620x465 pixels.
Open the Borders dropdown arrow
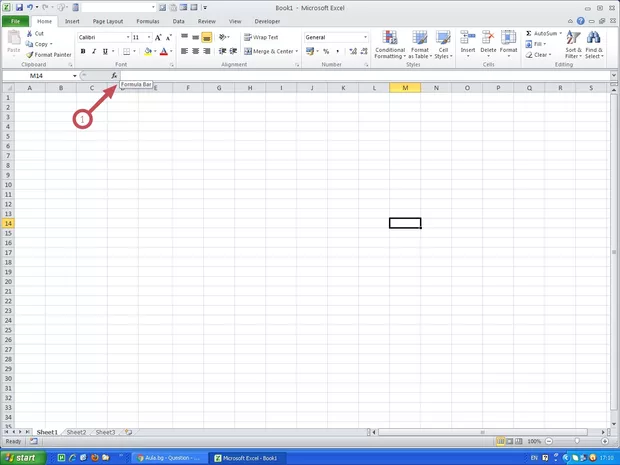[x=134, y=51]
